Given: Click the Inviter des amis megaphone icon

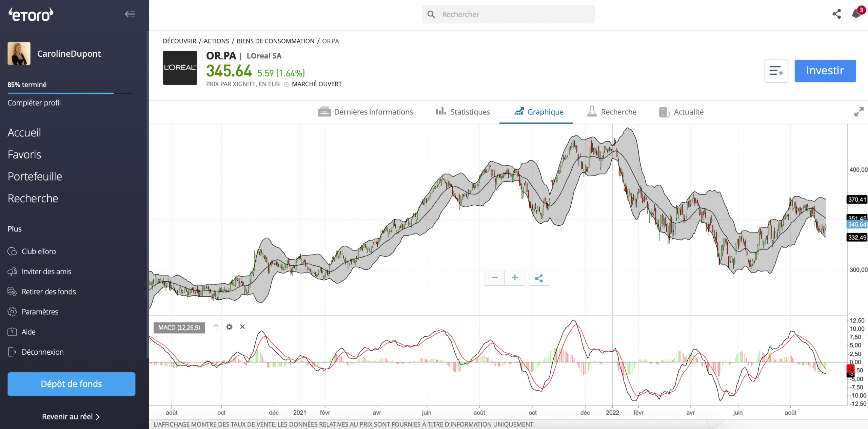Looking at the screenshot, I should coord(12,272).
